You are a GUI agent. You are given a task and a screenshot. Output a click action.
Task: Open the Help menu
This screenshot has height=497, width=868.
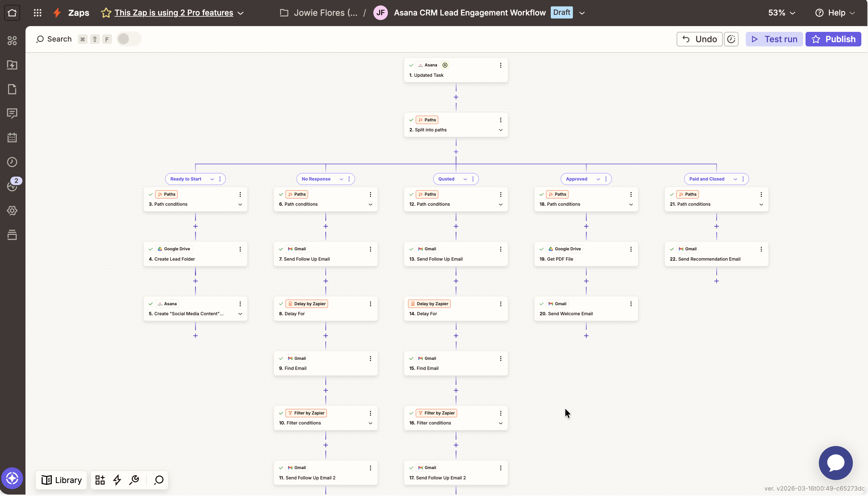coord(836,13)
